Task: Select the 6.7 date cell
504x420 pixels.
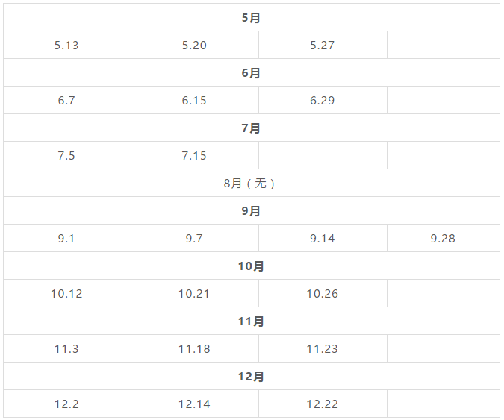Action: [x=67, y=100]
